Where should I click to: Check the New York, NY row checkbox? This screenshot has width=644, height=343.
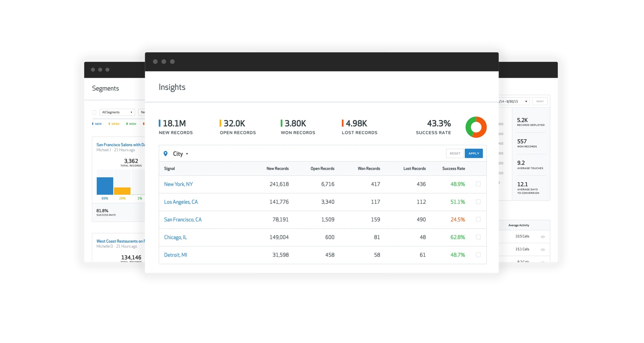[x=478, y=184]
